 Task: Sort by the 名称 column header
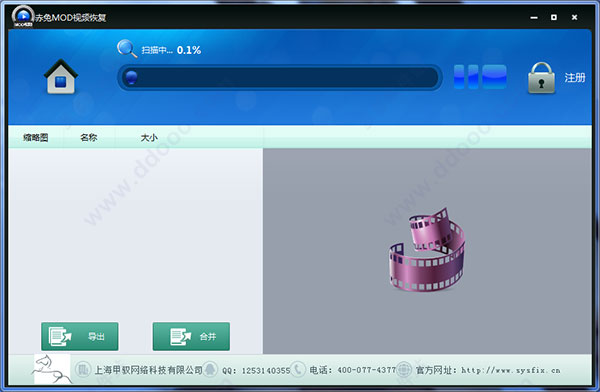pos(89,137)
